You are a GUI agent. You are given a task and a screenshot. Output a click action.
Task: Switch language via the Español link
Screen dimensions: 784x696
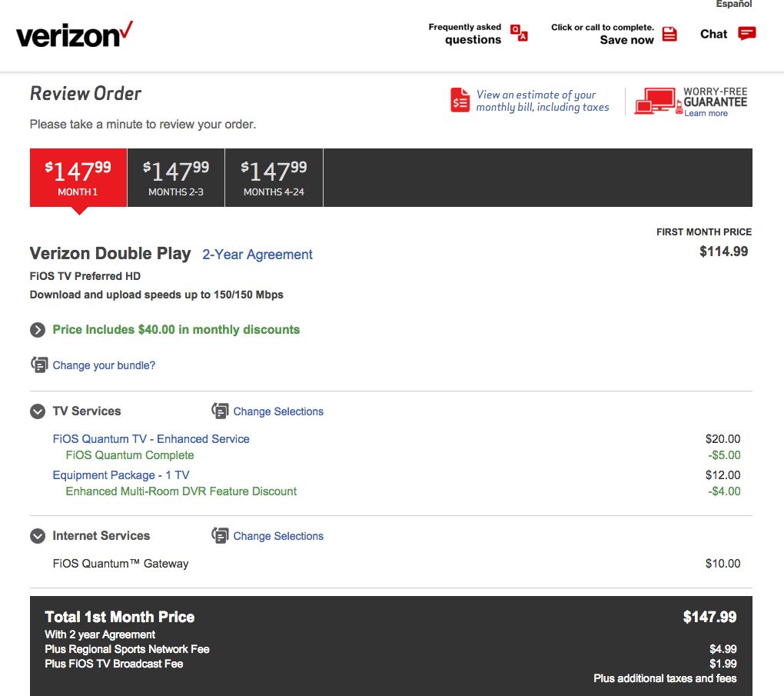(x=734, y=5)
